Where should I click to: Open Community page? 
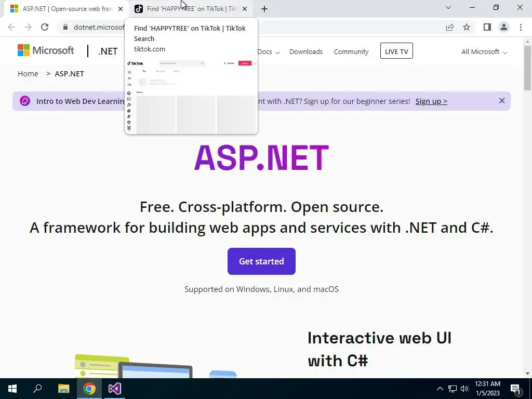point(351,52)
